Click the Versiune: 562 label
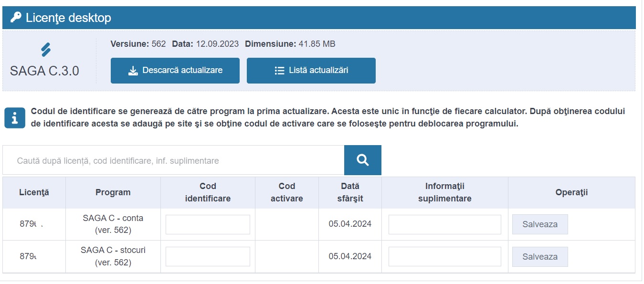This screenshot has height=284, width=644. point(138,44)
